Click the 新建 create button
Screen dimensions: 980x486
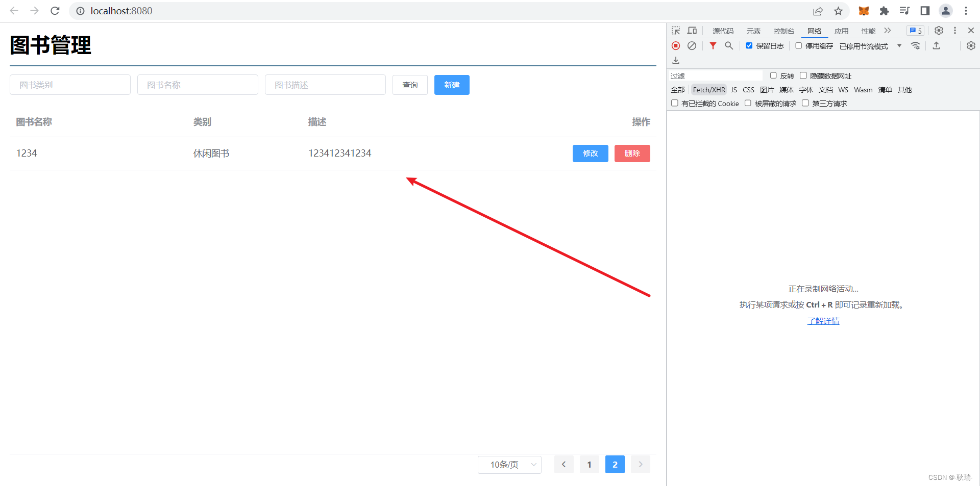point(452,85)
